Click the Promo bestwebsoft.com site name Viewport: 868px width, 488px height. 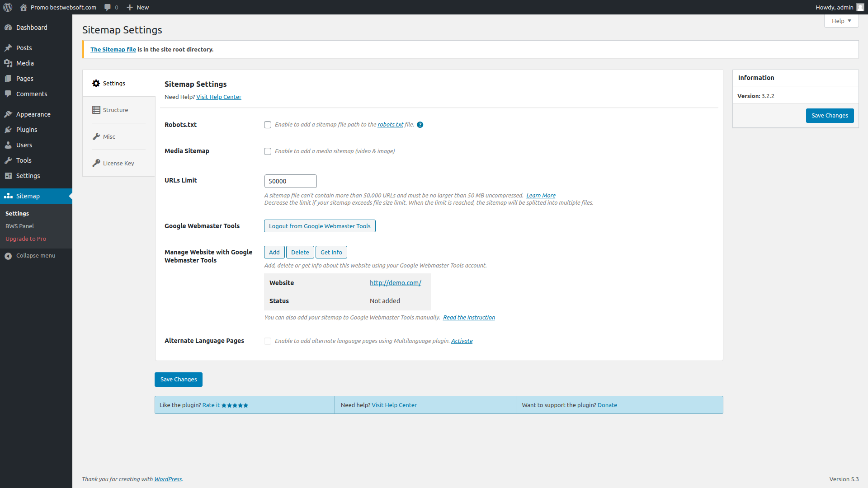63,7
